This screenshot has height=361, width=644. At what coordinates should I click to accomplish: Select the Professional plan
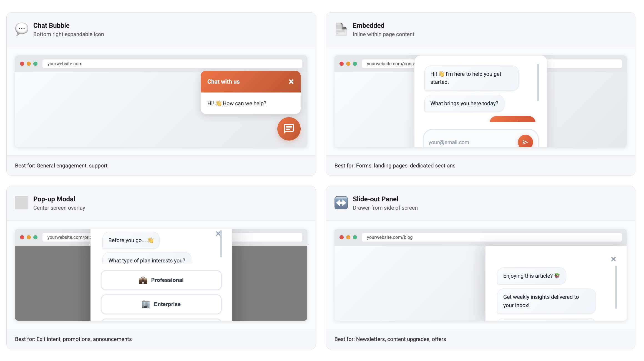point(161,280)
